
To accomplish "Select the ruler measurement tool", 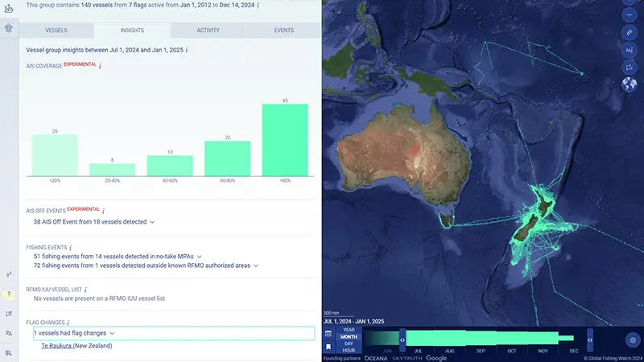I will click(629, 32).
